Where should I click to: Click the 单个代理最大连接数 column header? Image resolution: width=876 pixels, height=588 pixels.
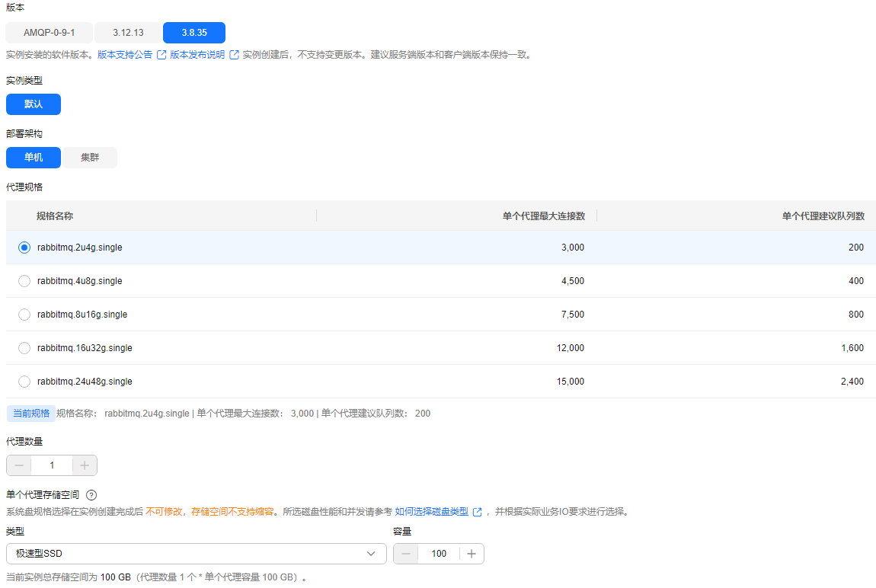tap(544, 216)
